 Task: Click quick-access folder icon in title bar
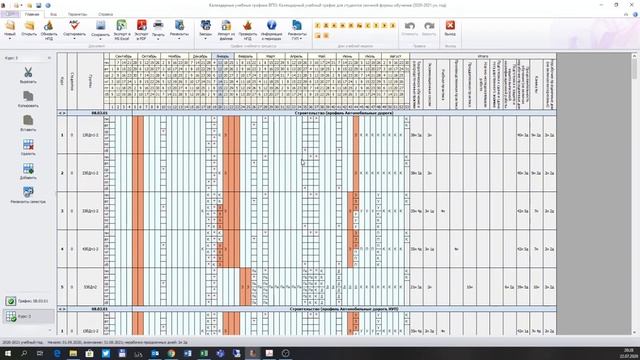tap(29, 5)
